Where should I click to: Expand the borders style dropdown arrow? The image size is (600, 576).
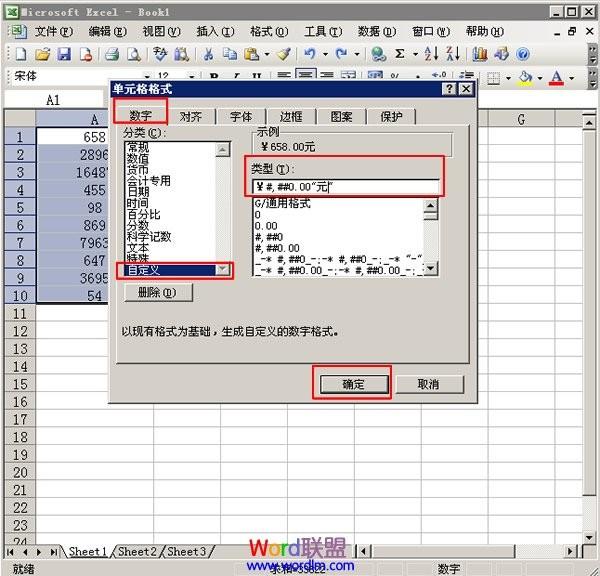tap(509, 78)
